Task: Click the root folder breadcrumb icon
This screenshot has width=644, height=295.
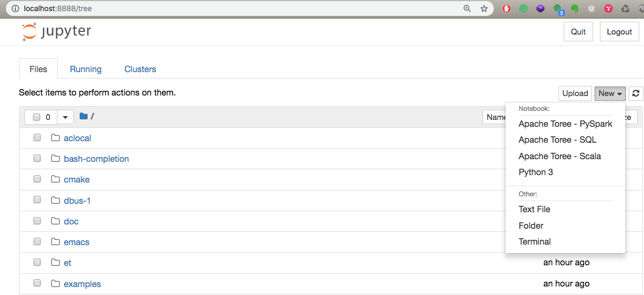Action: click(x=83, y=116)
